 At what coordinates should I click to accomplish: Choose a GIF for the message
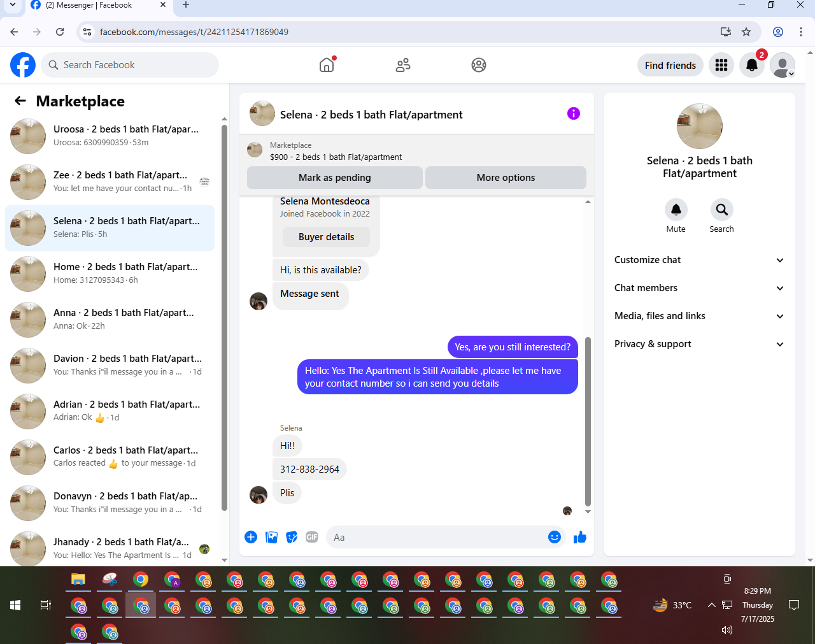tap(312, 537)
